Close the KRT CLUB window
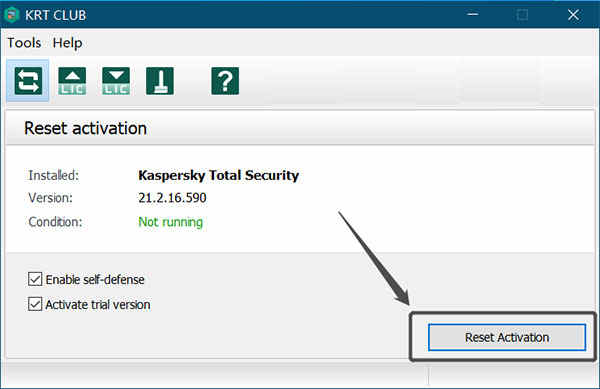This screenshot has width=600, height=389. (573, 15)
